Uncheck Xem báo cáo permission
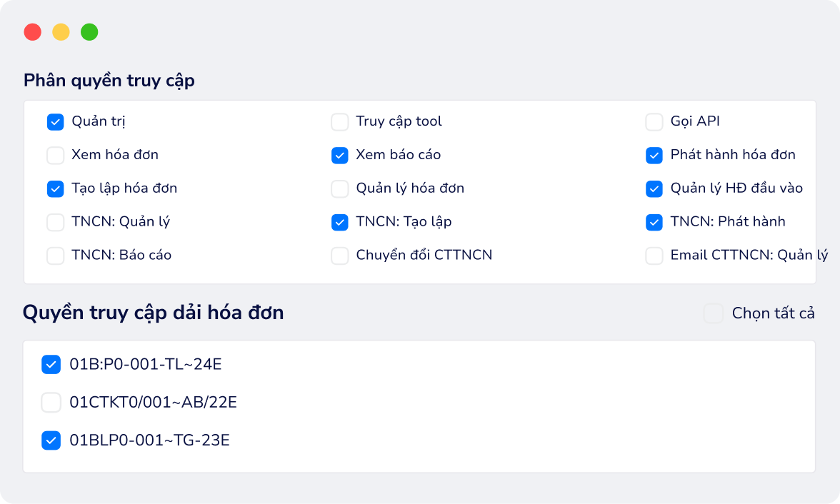Viewport: 840px width, 504px height. (340, 156)
